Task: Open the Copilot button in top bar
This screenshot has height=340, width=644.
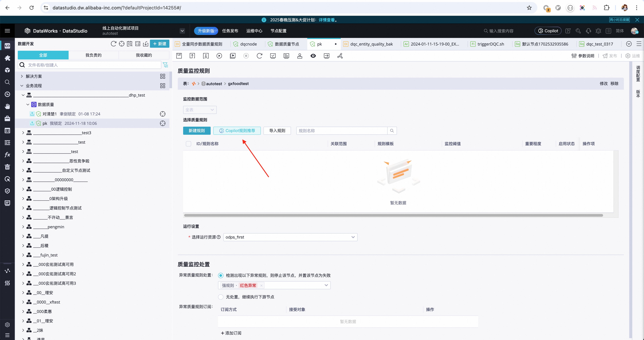Action: pyautogui.click(x=548, y=31)
